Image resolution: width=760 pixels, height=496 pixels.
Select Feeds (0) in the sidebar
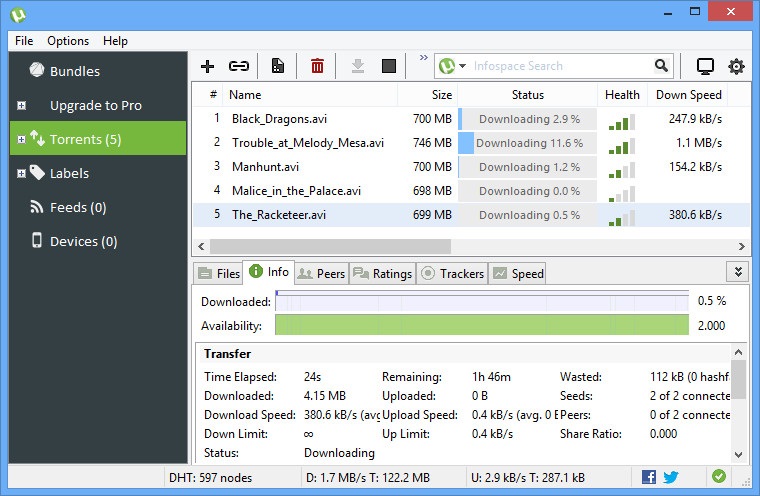[x=78, y=207]
